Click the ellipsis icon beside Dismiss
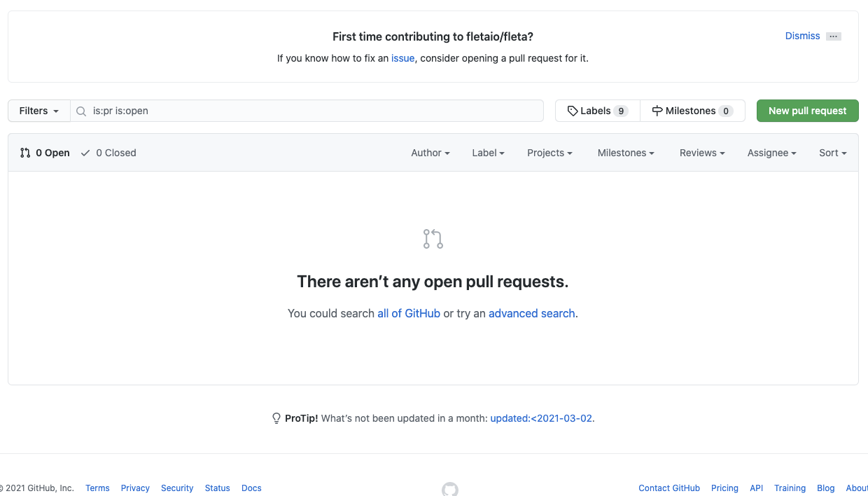Image resolution: width=868 pixels, height=496 pixels. 833,36
